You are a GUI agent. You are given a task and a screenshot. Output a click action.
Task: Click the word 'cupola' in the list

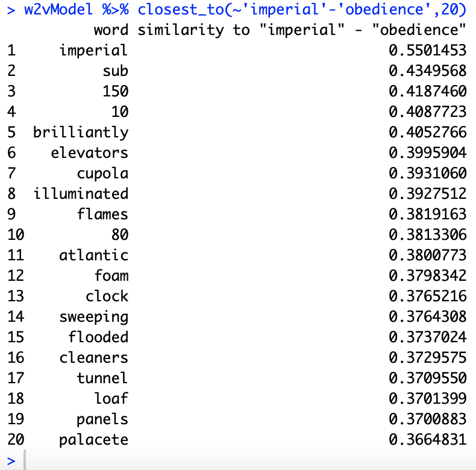(x=102, y=174)
